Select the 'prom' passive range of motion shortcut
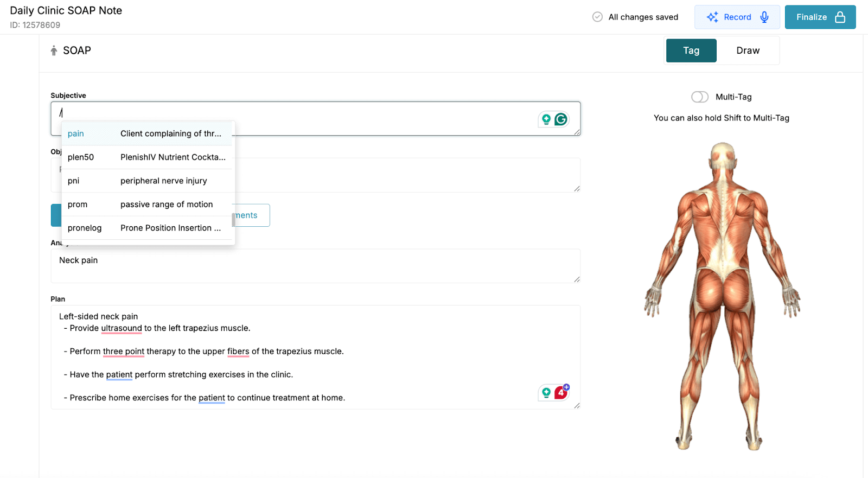868x478 pixels. [x=147, y=205]
